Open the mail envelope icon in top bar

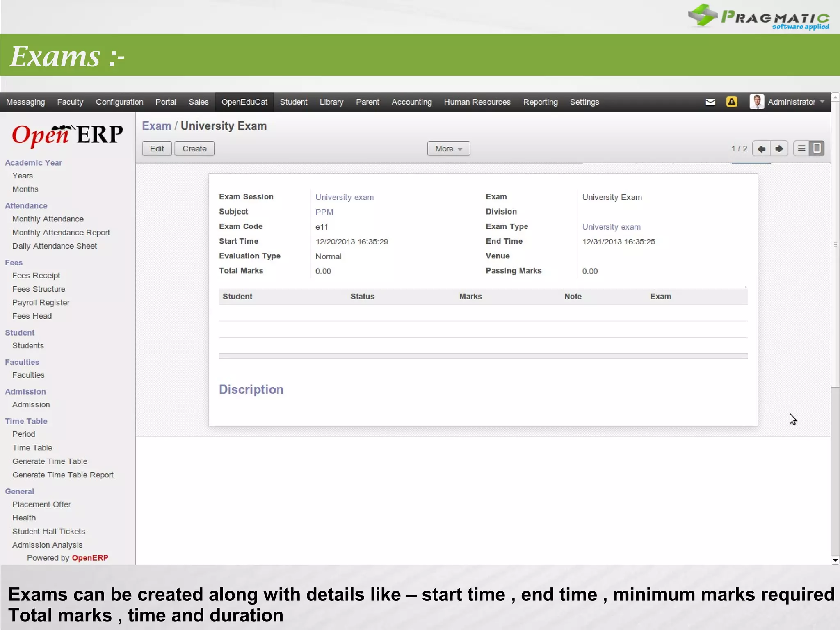coord(710,102)
